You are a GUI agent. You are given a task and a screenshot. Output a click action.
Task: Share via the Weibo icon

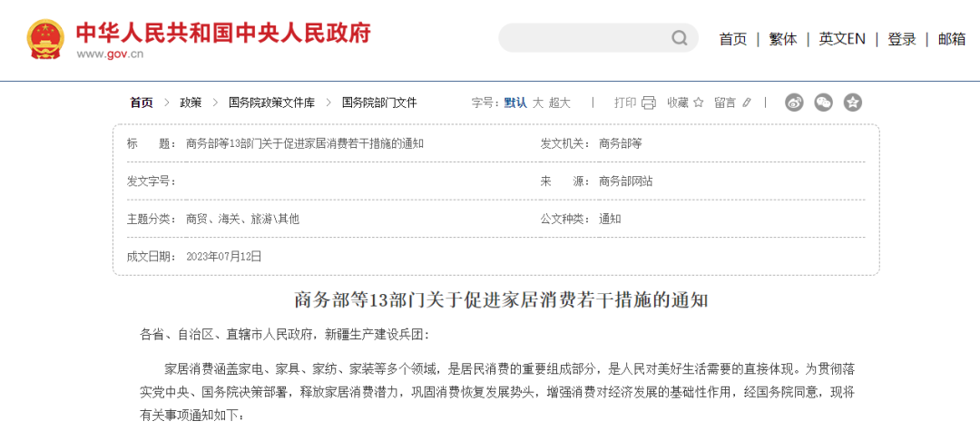[x=794, y=103]
